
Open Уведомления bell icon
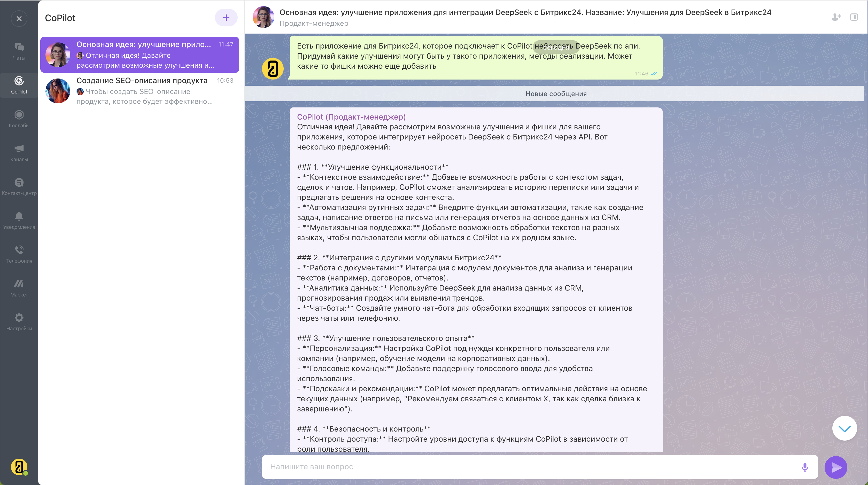click(x=19, y=220)
